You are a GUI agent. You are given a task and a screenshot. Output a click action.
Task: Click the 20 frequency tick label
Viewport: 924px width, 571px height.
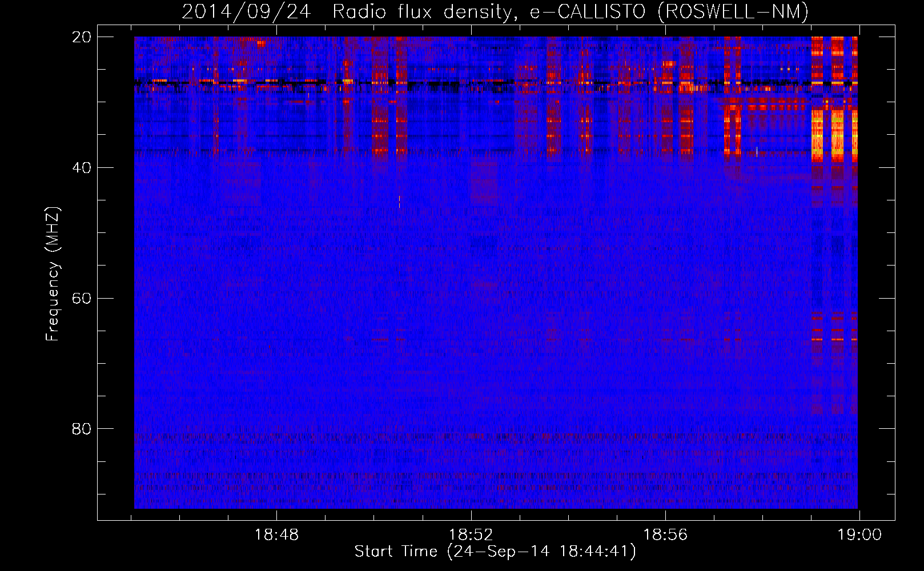pos(82,37)
